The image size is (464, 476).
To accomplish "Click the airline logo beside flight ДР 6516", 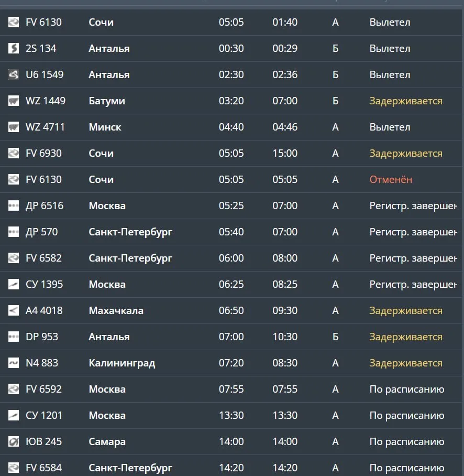I will click(13, 205).
